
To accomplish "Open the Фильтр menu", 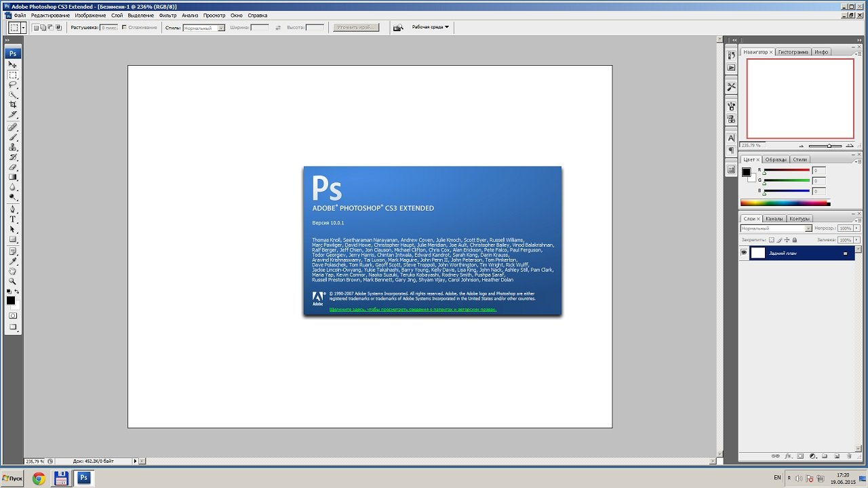I will pyautogui.click(x=167, y=15).
